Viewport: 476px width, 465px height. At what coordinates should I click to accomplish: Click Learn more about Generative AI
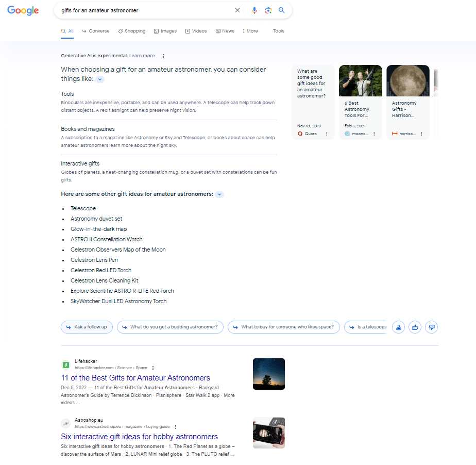click(x=142, y=56)
